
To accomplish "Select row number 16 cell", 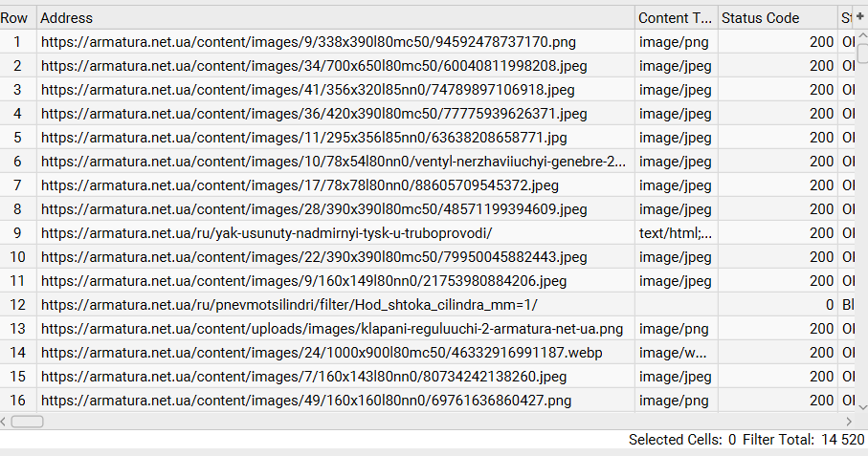I will click(x=17, y=401).
